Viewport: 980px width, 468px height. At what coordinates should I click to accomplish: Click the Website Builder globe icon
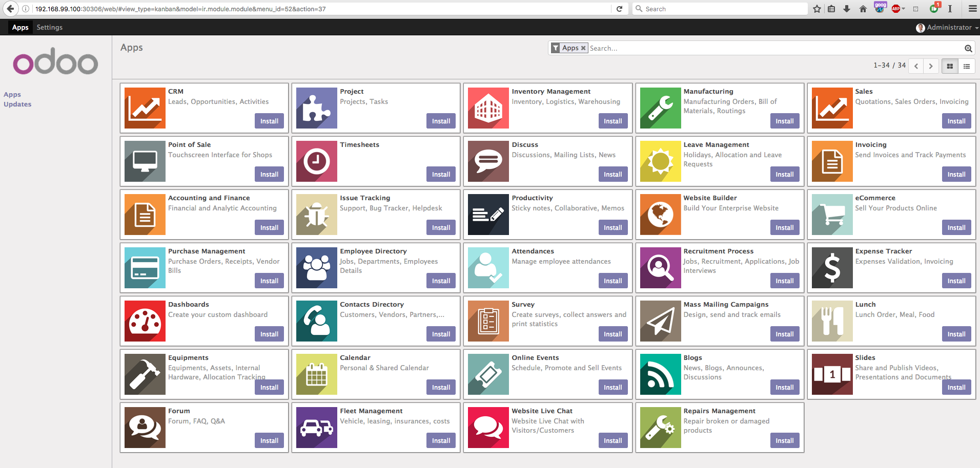pyautogui.click(x=661, y=215)
